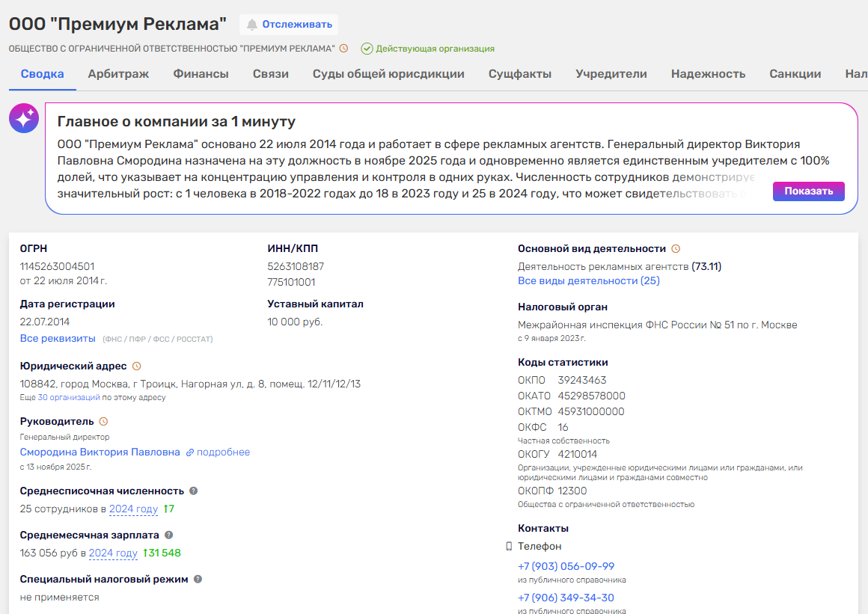This screenshot has width=868, height=614.
Task: Click the legal address text 108842 Москва
Action: point(190,384)
